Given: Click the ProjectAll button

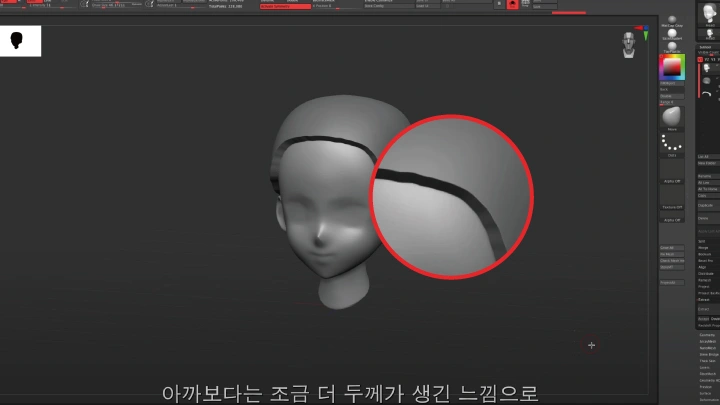Looking at the screenshot, I should click(672, 282).
